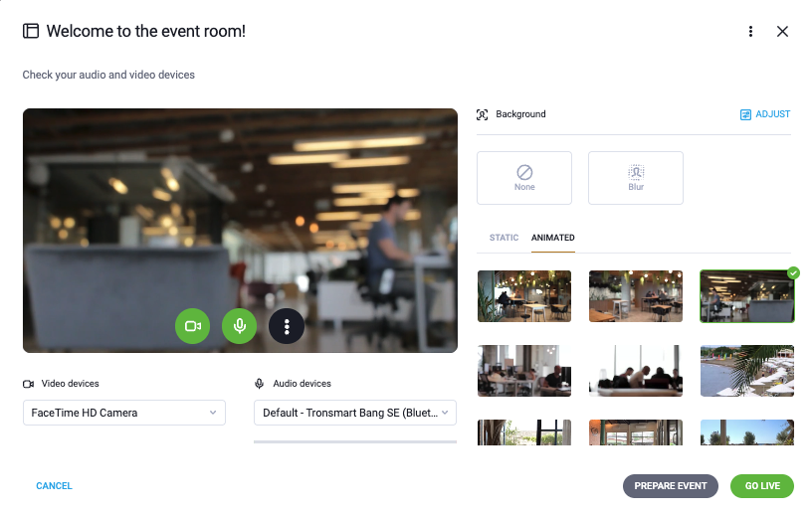Expand the FaceTime HD Camera dropdown
The image size is (812, 516).
[x=124, y=413]
